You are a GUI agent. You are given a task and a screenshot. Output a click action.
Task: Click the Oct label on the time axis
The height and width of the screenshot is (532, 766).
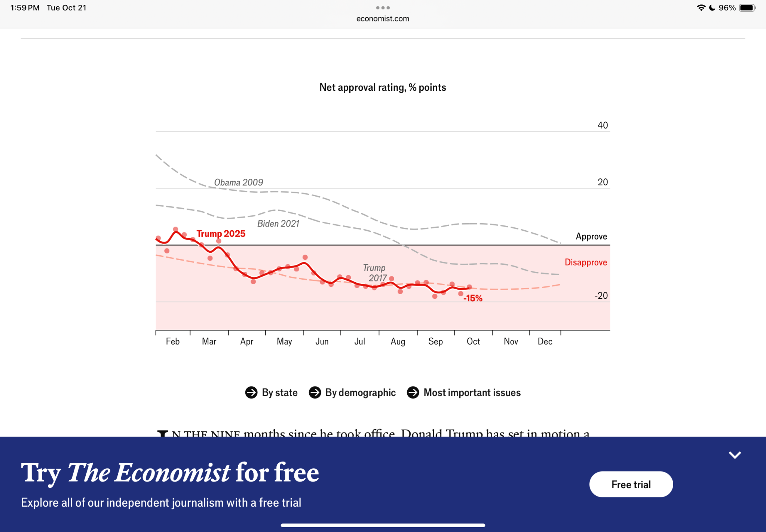[473, 341]
